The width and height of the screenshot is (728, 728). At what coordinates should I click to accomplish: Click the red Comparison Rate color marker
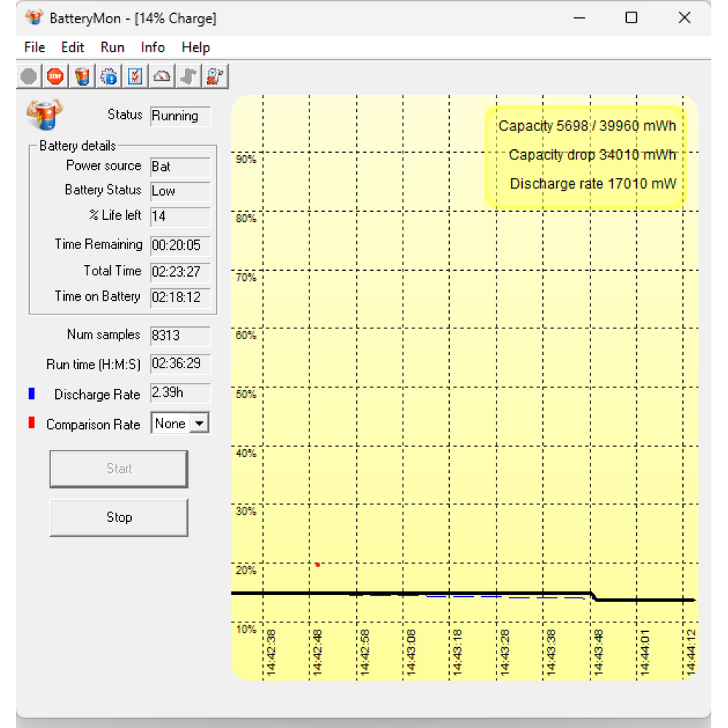tap(31, 424)
